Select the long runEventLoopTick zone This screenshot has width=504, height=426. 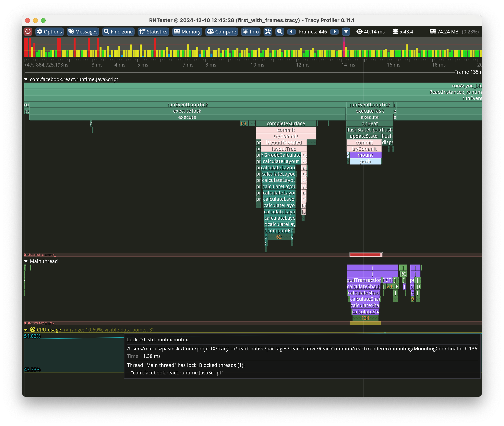tap(187, 105)
